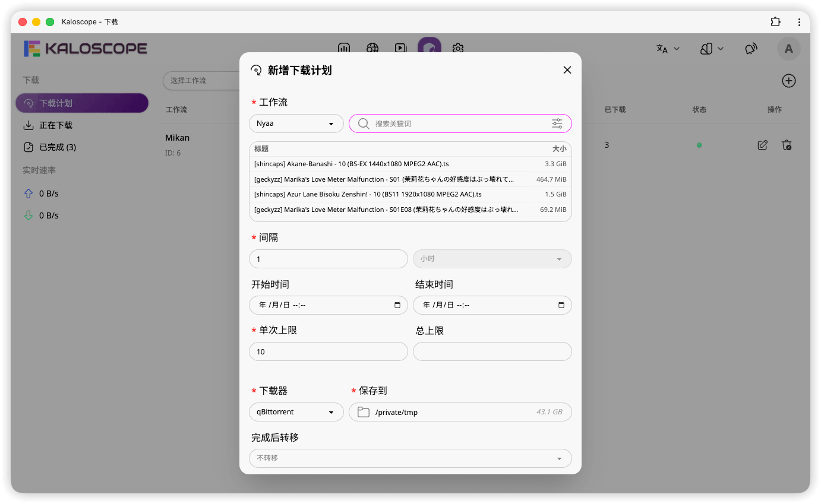Open the browser three-dot menu
The width and height of the screenshot is (821, 504).
799,22
